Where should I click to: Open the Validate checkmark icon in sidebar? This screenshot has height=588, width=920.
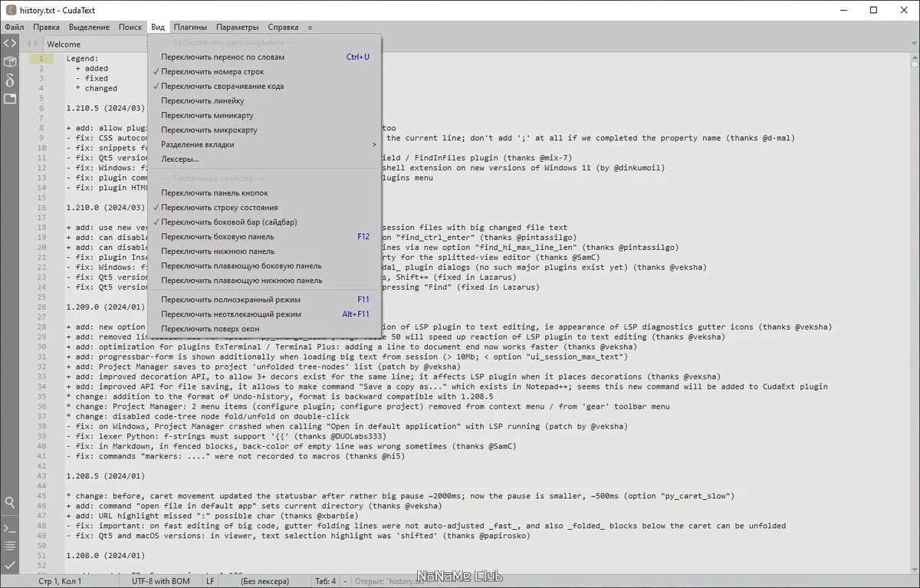pyautogui.click(x=10, y=564)
